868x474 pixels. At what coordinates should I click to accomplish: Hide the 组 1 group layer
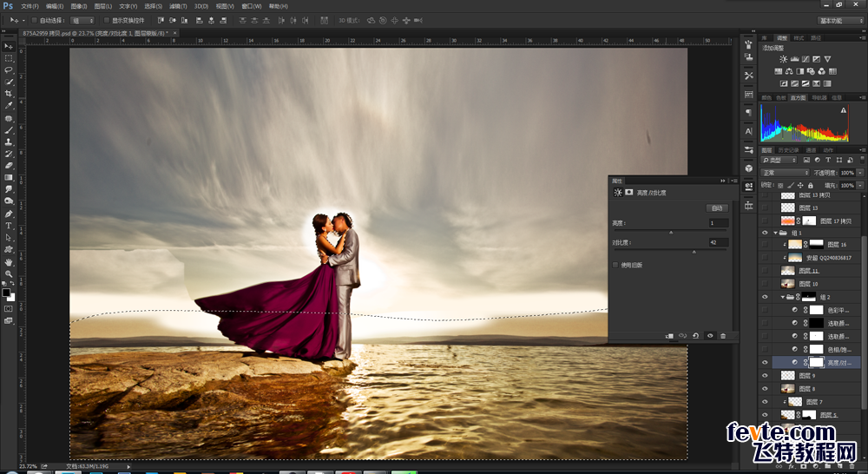coord(765,234)
